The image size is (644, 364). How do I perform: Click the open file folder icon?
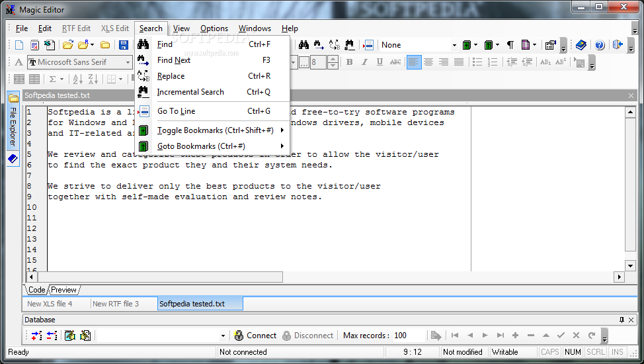point(68,45)
